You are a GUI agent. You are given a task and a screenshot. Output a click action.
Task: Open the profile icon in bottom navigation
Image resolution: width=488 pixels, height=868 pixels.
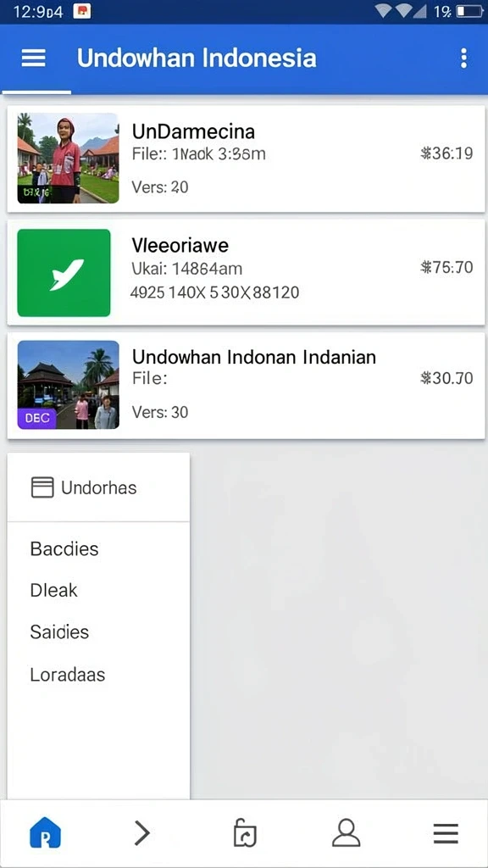coord(347,832)
